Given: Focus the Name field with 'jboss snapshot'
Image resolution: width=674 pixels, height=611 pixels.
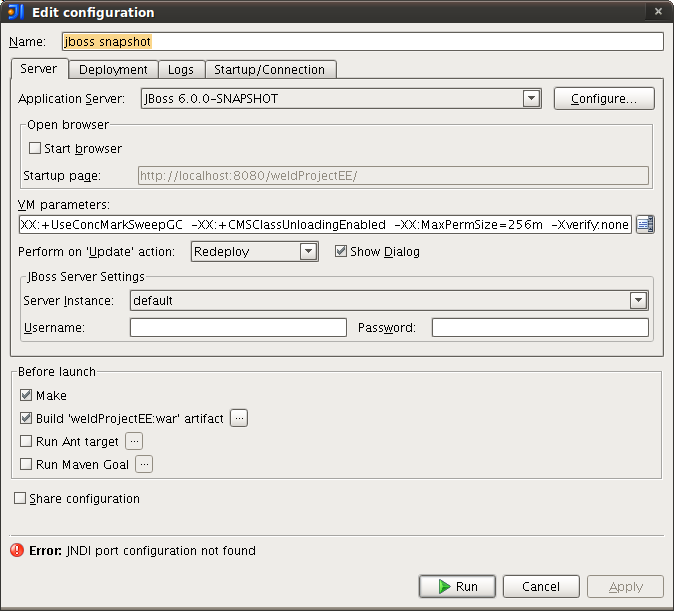Looking at the screenshot, I should [x=363, y=42].
